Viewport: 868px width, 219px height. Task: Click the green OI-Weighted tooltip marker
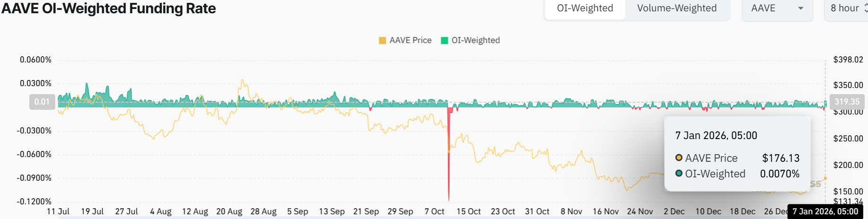[x=679, y=174]
